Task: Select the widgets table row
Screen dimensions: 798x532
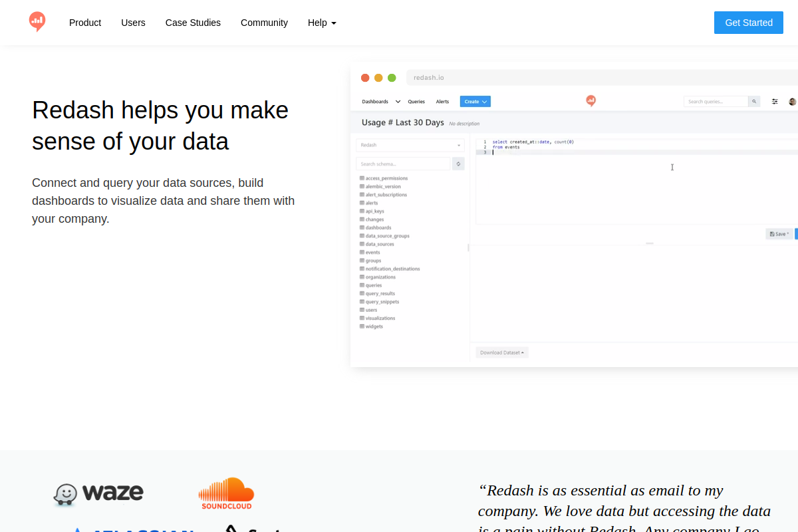Action: pos(371,327)
